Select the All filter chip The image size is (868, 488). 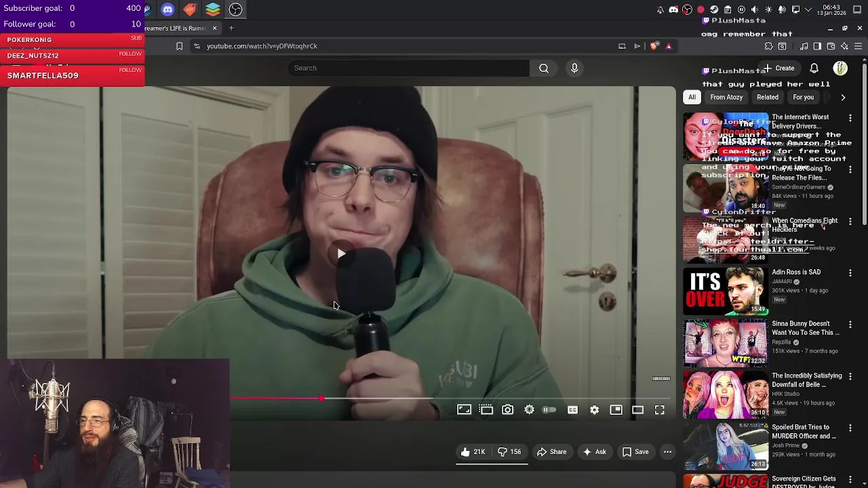pos(692,97)
